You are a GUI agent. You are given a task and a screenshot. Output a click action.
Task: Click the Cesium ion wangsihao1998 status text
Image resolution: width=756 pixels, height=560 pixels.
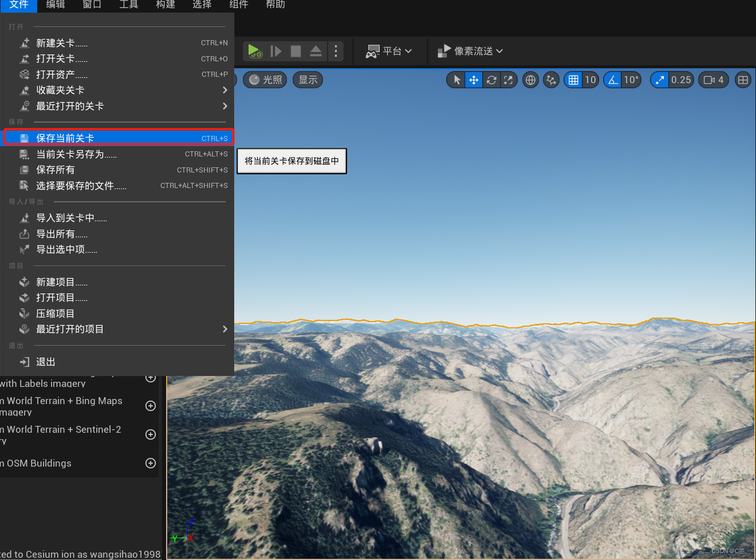tap(80, 554)
